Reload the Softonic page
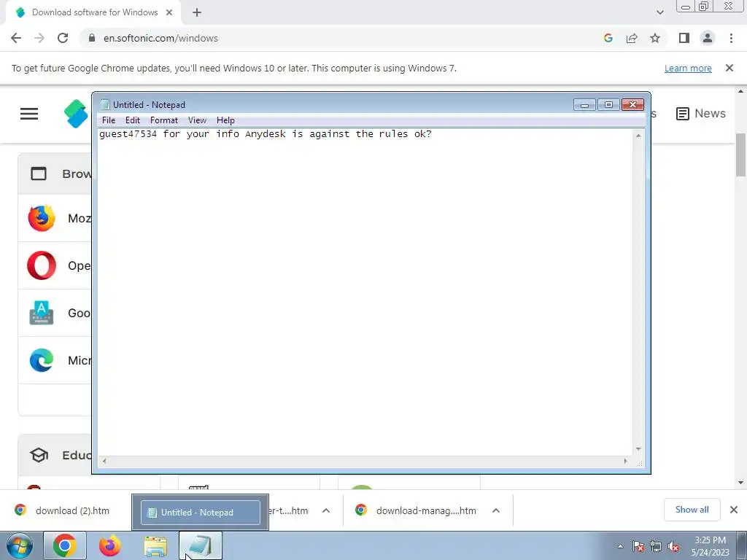Image resolution: width=747 pixels, height=560 pixels. (x=63, y=38)
